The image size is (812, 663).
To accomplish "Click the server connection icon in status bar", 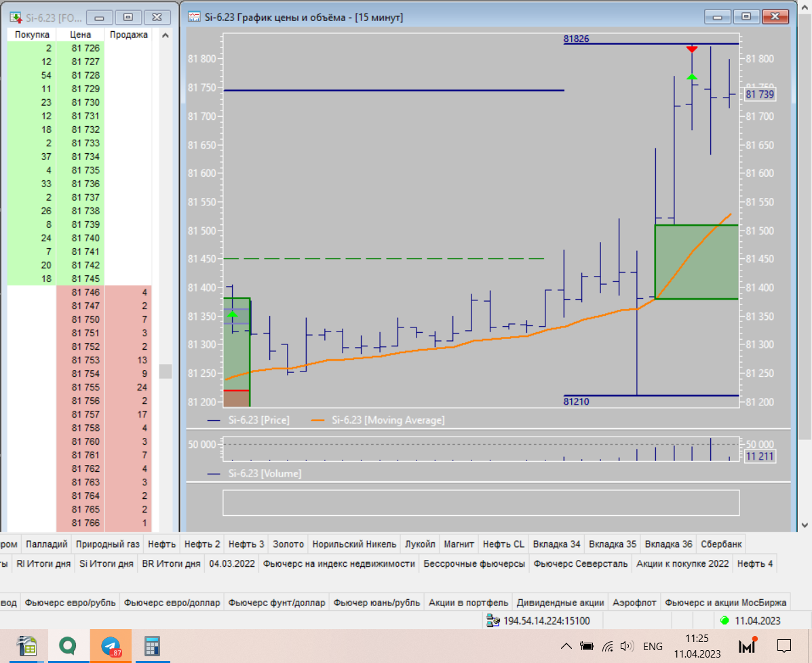I will (492, 620).
